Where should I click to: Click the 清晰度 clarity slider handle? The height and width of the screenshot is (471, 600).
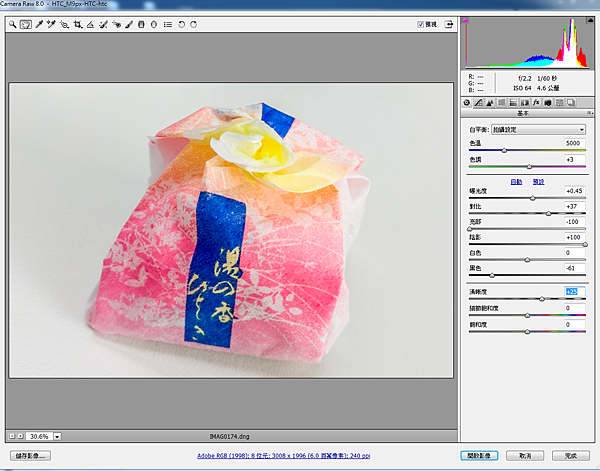point(542,299)
